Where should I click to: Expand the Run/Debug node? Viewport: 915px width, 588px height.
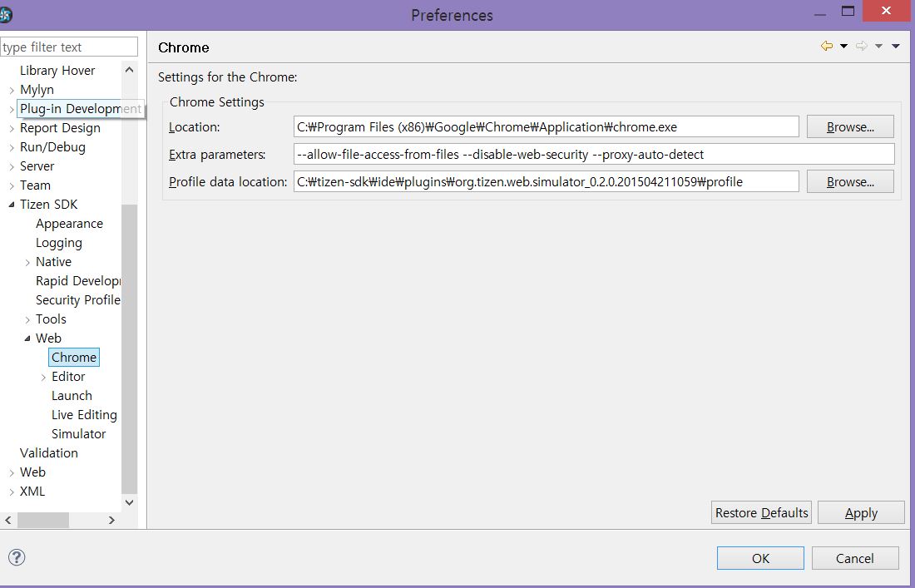tap(12, 147)
